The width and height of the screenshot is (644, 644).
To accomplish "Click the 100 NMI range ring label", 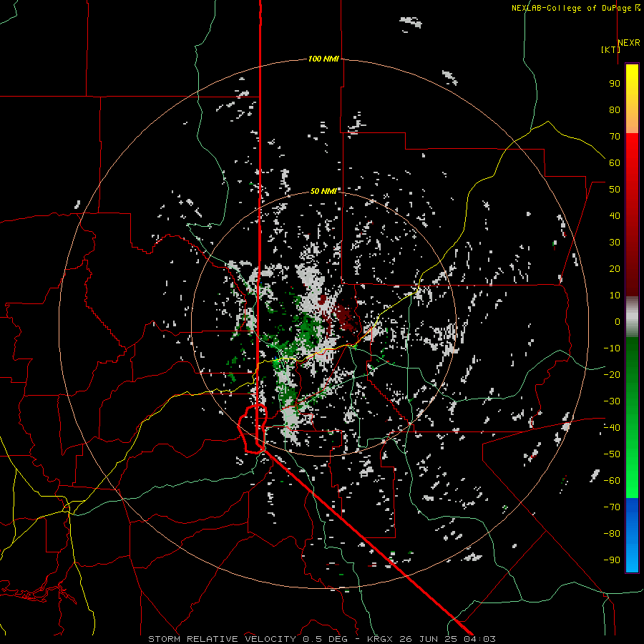I will click(323, 59).
